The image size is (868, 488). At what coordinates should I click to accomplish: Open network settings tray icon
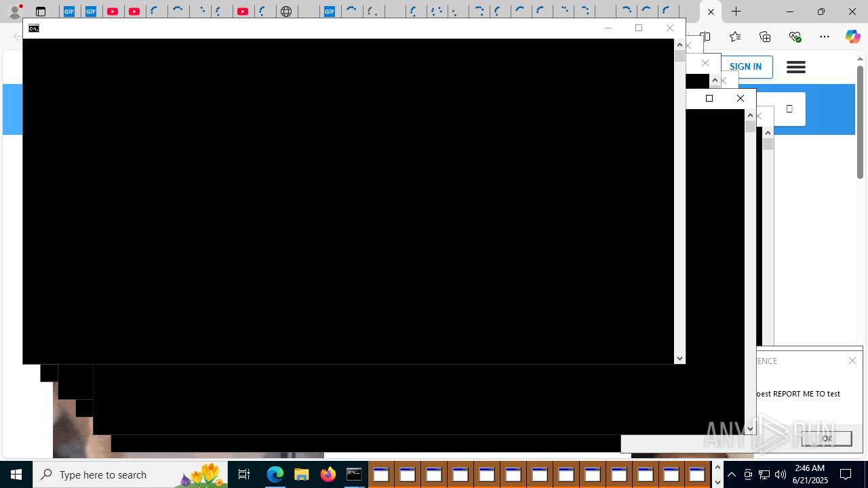tap(764, 474)
